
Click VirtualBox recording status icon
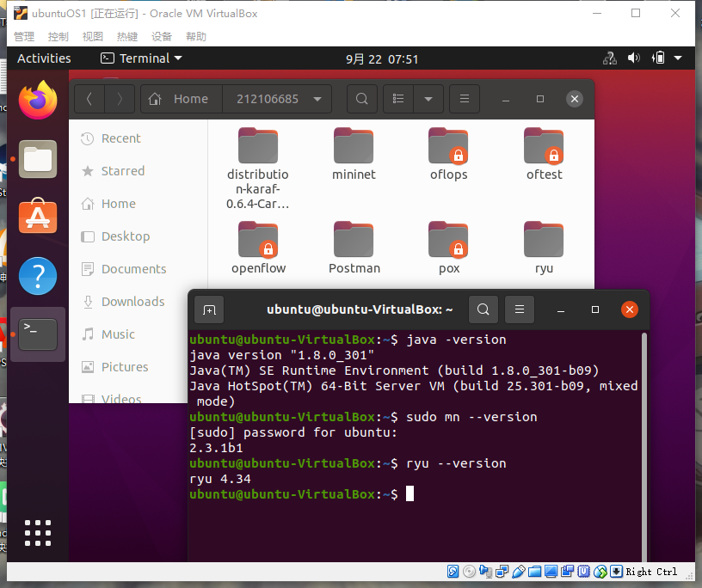pyautogui.click(x=567, y=572)
